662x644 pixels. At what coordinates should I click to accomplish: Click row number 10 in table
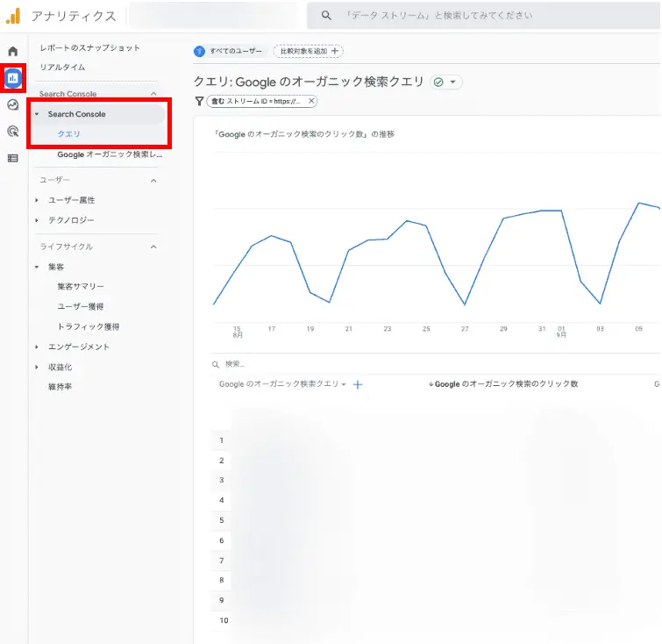[x=224, y=620]
